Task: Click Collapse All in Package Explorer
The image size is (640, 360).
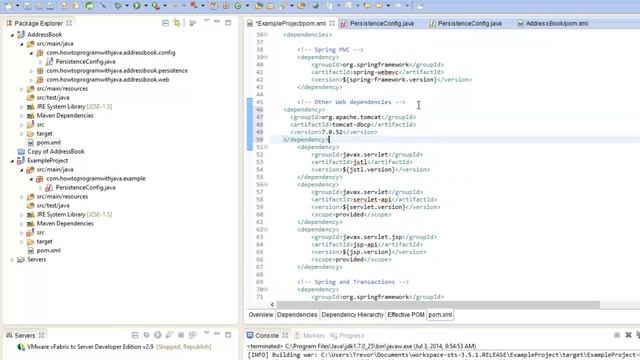Action: pyautogui.click(x=165, y=23)
